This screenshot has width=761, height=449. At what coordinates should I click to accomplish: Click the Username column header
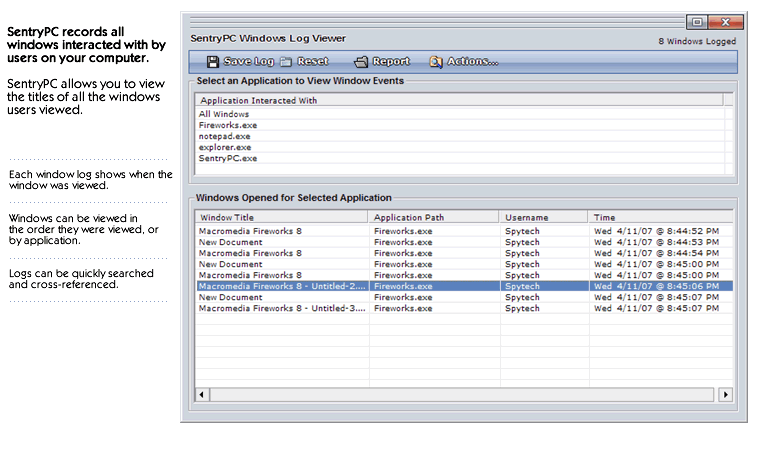[x=544, y=217]
